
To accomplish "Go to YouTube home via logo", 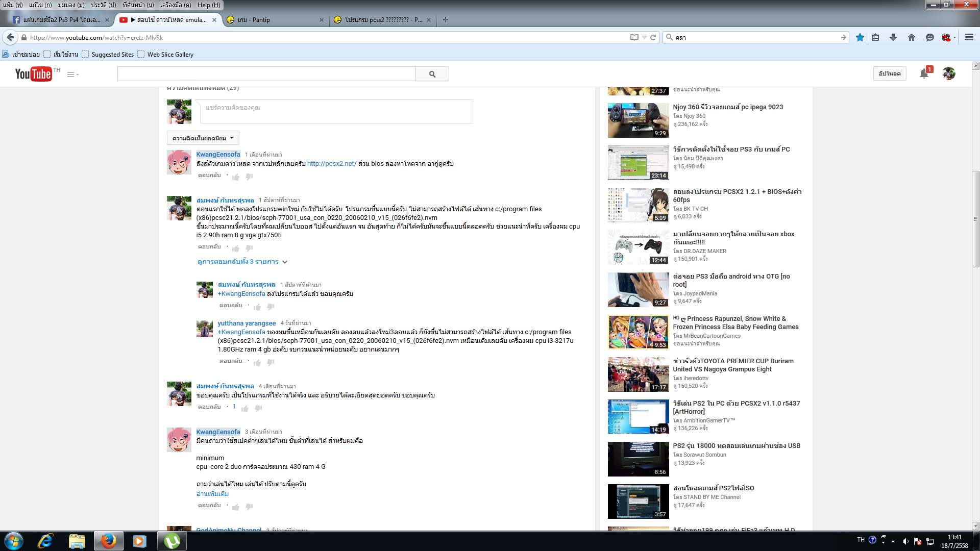I will (33, 74).
